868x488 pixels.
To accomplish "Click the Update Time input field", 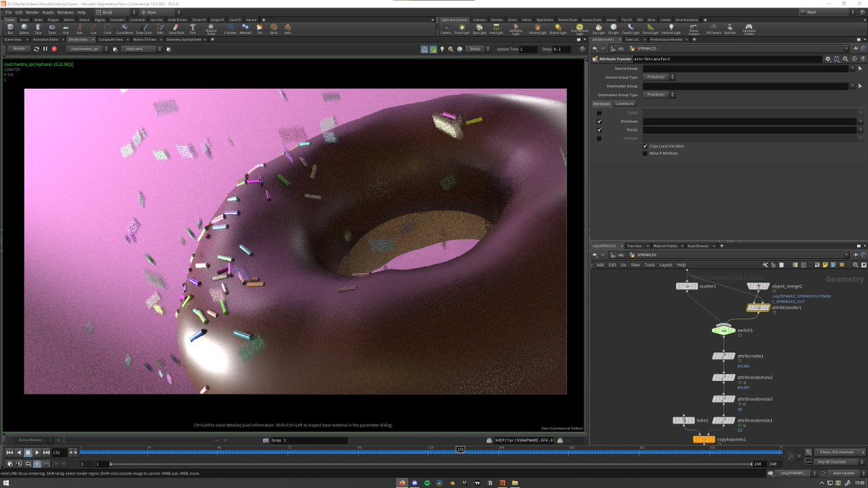I will (x=528, y=49).
